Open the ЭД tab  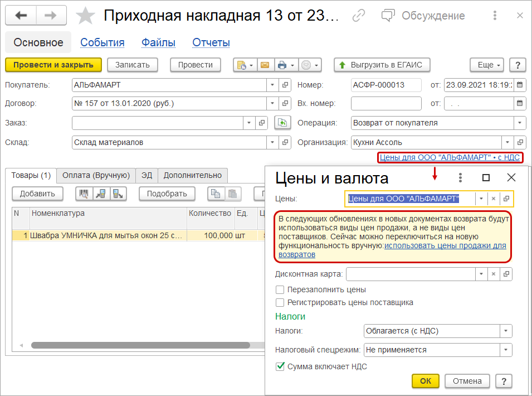coord(147,175)
